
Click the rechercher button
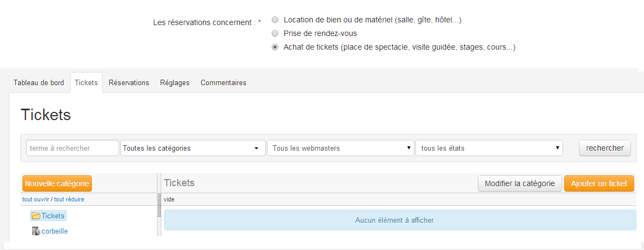pos(605,148)
